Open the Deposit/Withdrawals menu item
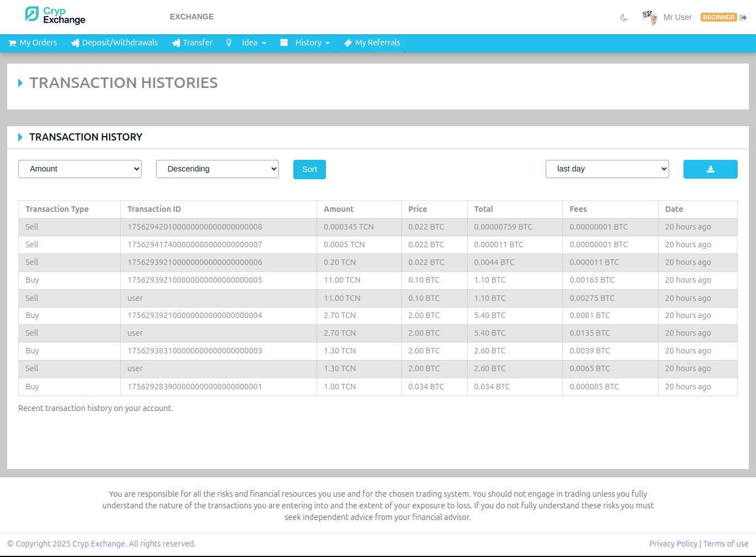The image size is (756, 557). 120,43
